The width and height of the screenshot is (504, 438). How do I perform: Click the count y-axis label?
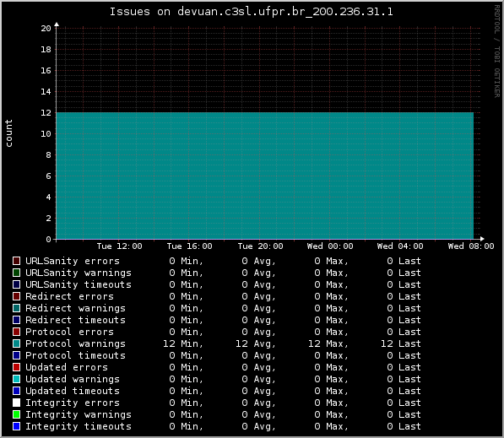[x=8, y=133]
